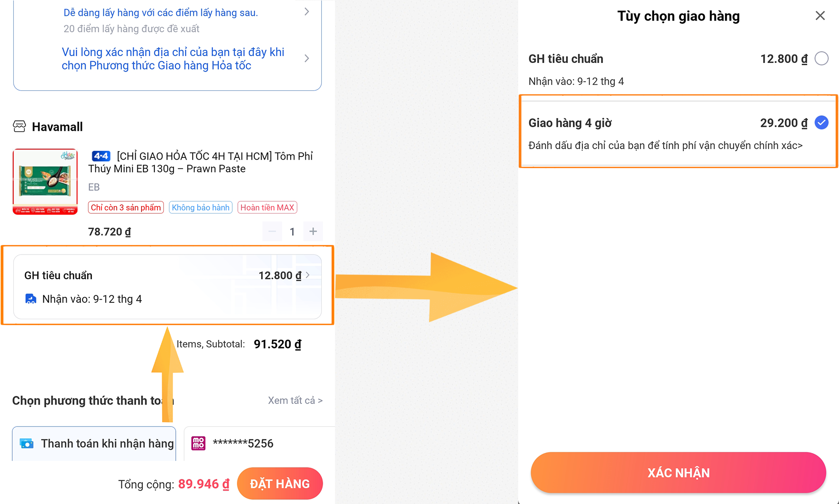Screen dimensions: 839x504
Task: Choose Thanh toán khi nhận hàng payment
Action: tap(94, 443)
